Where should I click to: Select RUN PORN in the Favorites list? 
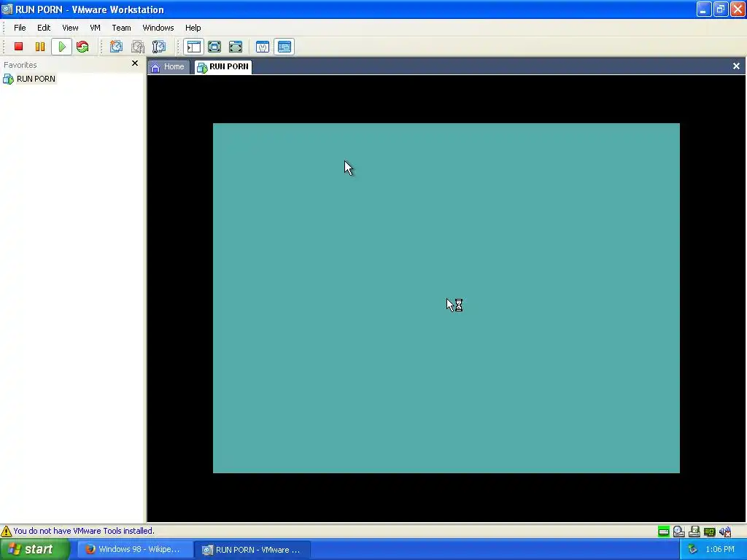[x=29, y=79]
